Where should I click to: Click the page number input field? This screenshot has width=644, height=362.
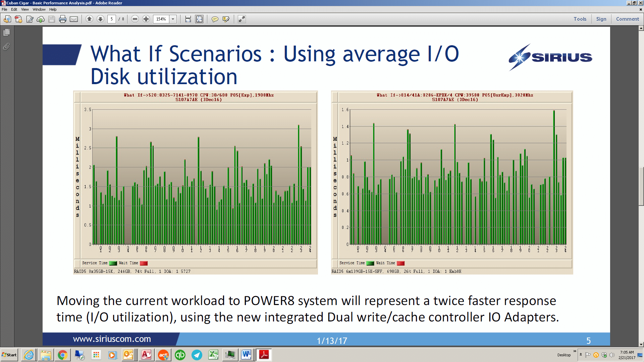click(x=112, y=19)
